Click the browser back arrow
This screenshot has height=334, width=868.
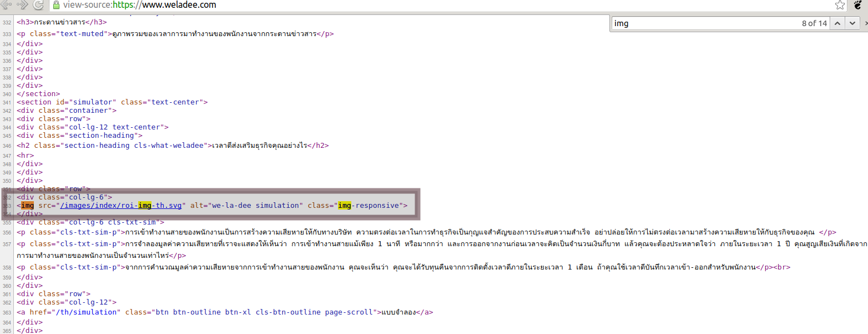[x=7, y=5]
